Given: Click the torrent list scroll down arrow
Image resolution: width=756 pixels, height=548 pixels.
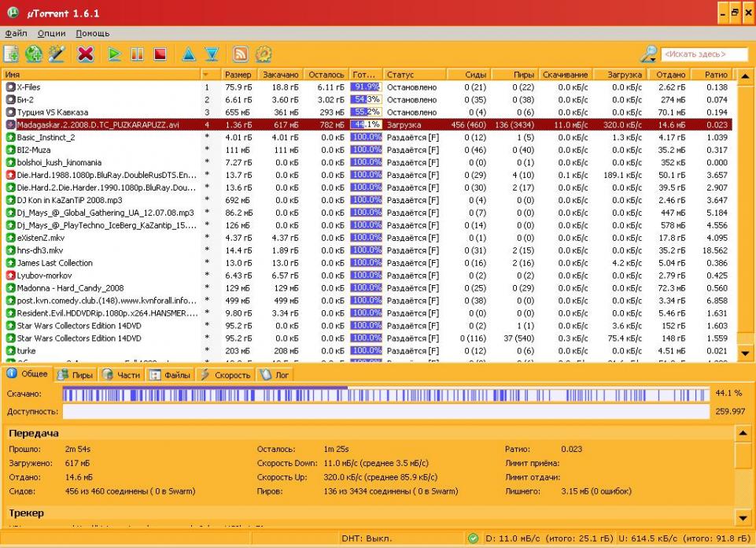Looking at the screenshot, I should (745, 354).
